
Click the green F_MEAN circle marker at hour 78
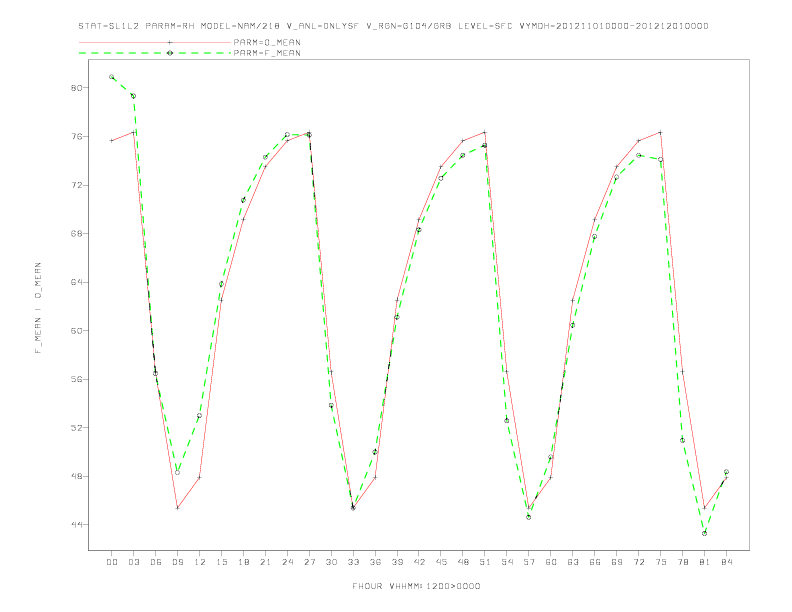click(682, 440)
